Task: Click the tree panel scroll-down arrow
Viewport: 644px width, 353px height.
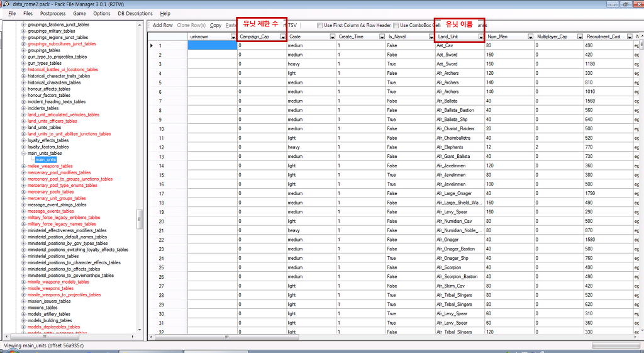Action: [140, 330]
